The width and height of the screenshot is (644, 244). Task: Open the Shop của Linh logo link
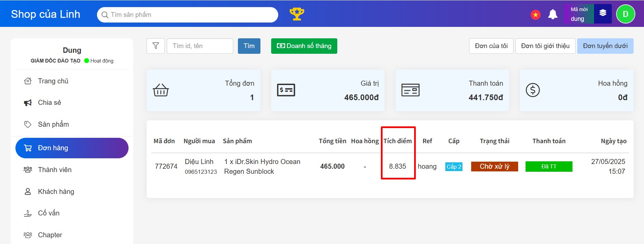tap(46, 14)
